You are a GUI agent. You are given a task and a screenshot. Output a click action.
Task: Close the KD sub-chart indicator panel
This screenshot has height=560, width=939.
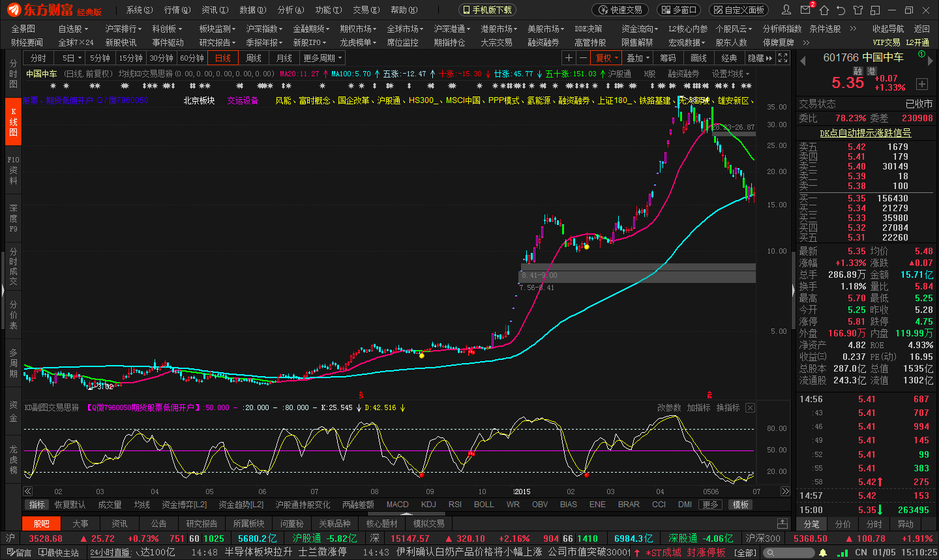[750, 407]
